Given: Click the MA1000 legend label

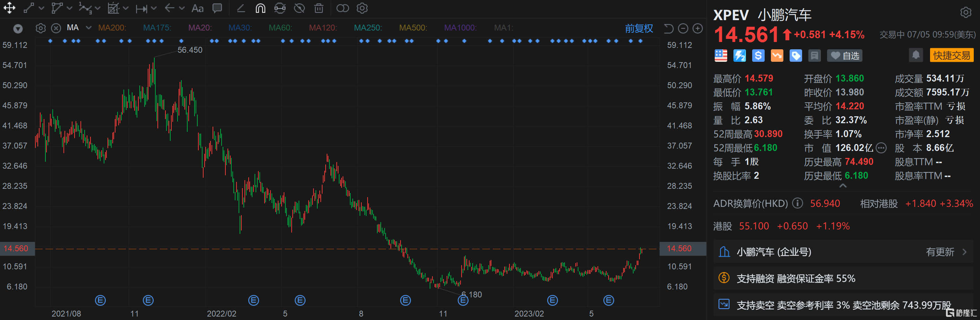Looking at the screenshot, I should pos(460,28).
